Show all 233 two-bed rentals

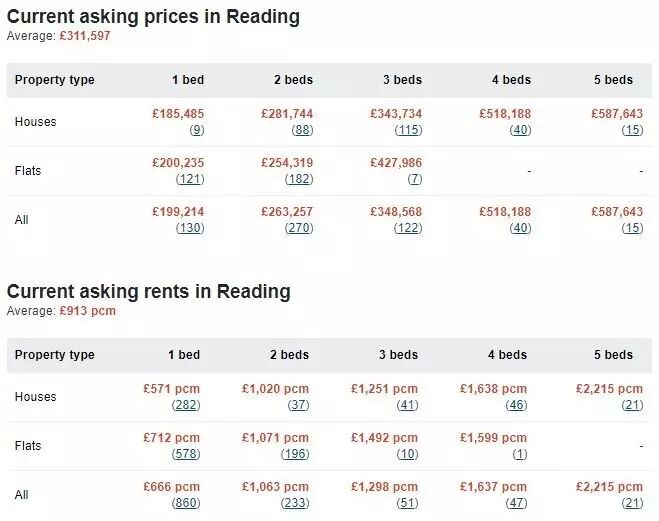coord(295,503)
